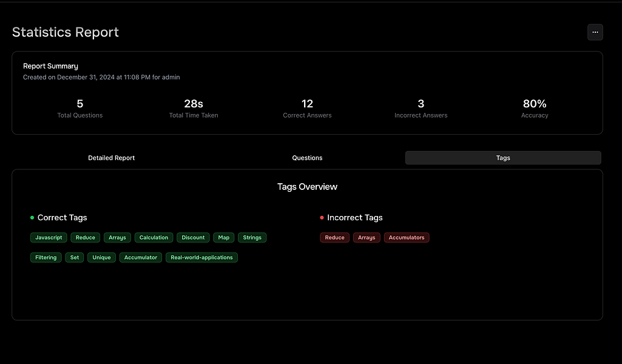This screenshot has height=364, width=622.
Task: Click the Real-world-applications tag
Action: click(201, 257)
